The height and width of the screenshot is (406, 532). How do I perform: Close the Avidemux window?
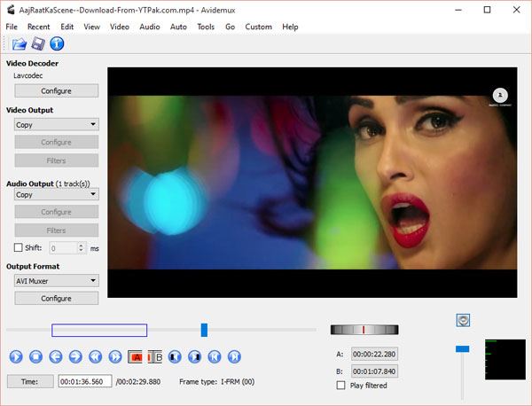click(517, 10)
